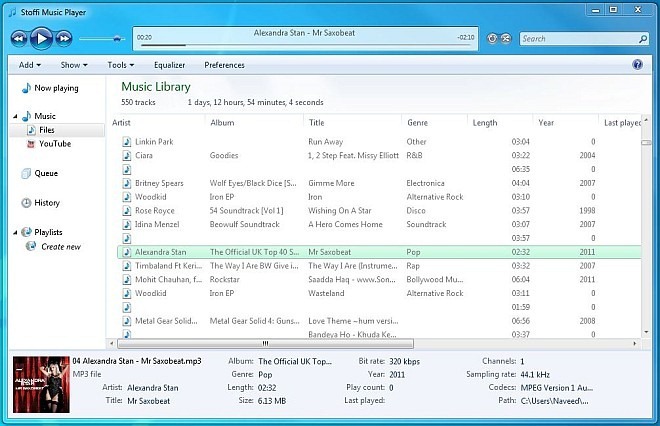Select 'Mr Saxobeat' title in list
This screenshot has height=426, width=660.
point(330,252)
